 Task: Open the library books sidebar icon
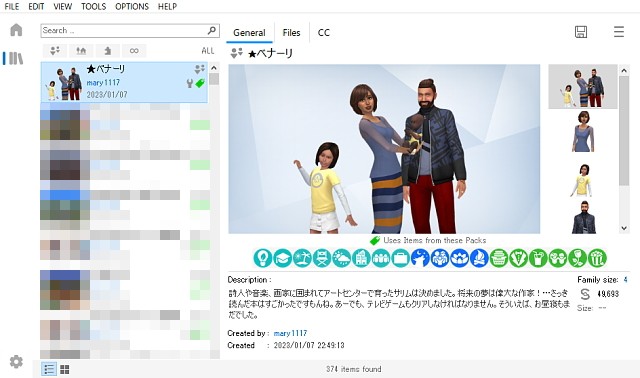point(16,58)
